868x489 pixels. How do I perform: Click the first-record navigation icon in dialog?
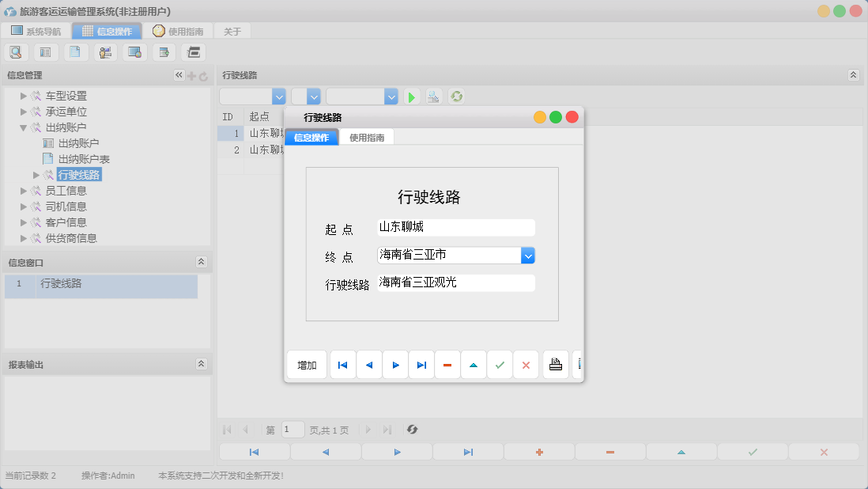pyautogui.click(x=342, y=365)
